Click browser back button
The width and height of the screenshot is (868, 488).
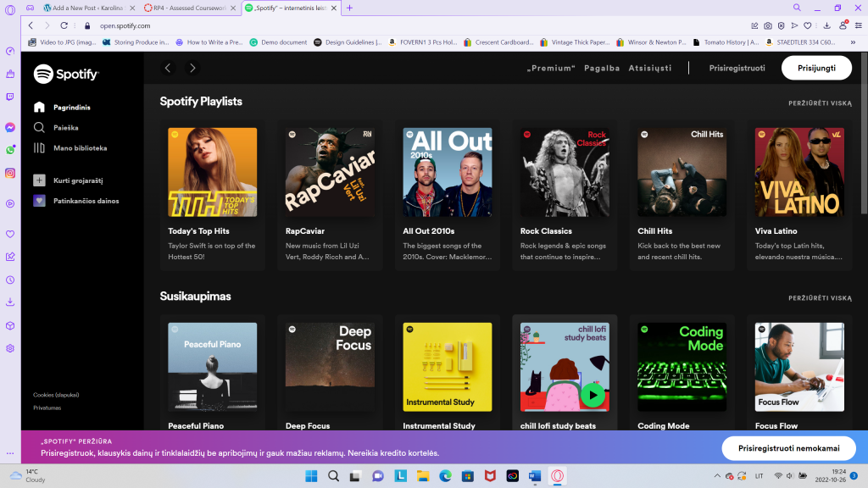31,25
